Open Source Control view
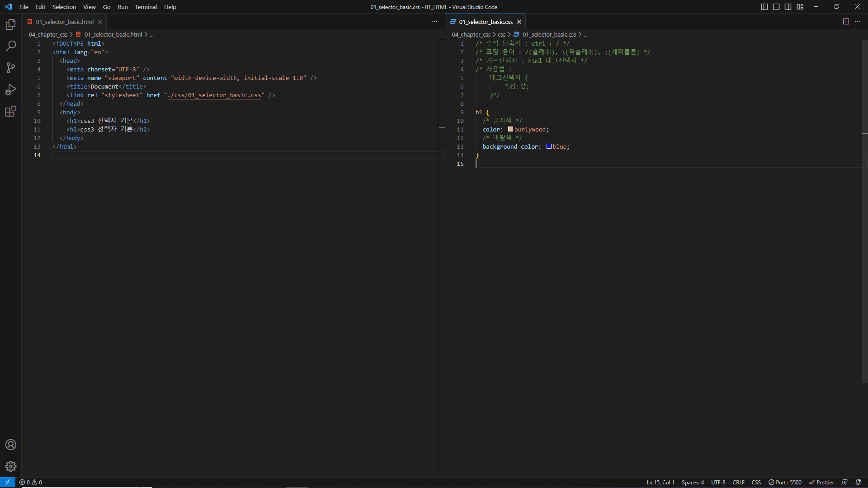Image resolution: width=868 pixels, height=488 pixels. tap(10, 68)
